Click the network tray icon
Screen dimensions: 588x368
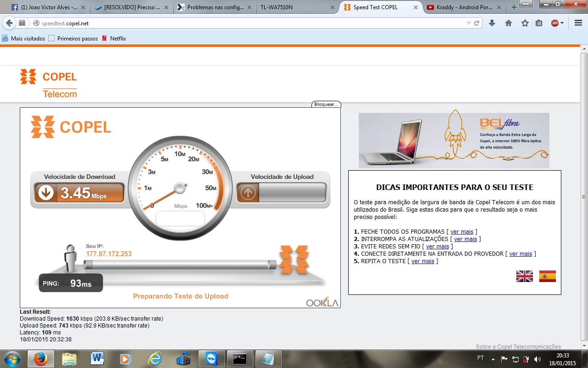click(515, 359)
